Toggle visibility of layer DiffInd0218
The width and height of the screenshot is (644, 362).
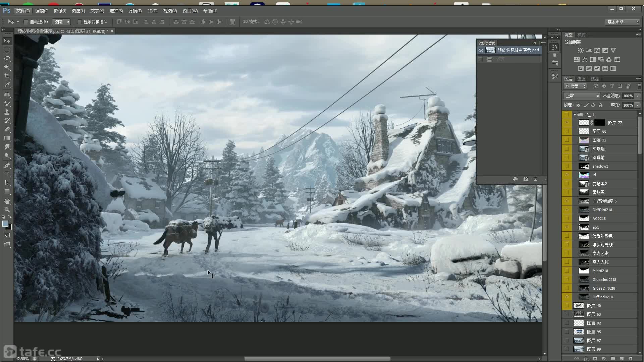[567, 297]
